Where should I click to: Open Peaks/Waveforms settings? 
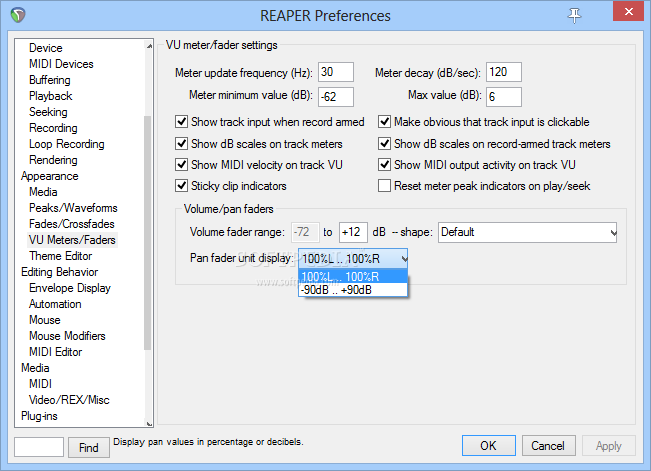pyautogui.click(x=73, y=208)
